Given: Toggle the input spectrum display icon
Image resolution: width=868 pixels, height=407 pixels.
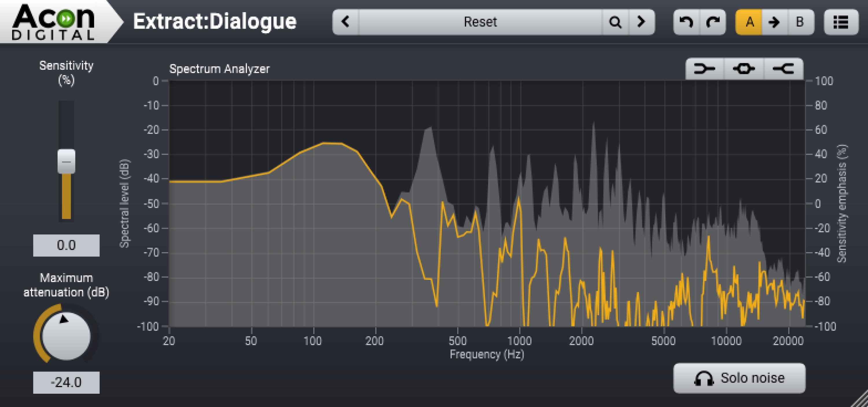Looking at the screenshot, I should pyautogui.click(x=705, y=69).
